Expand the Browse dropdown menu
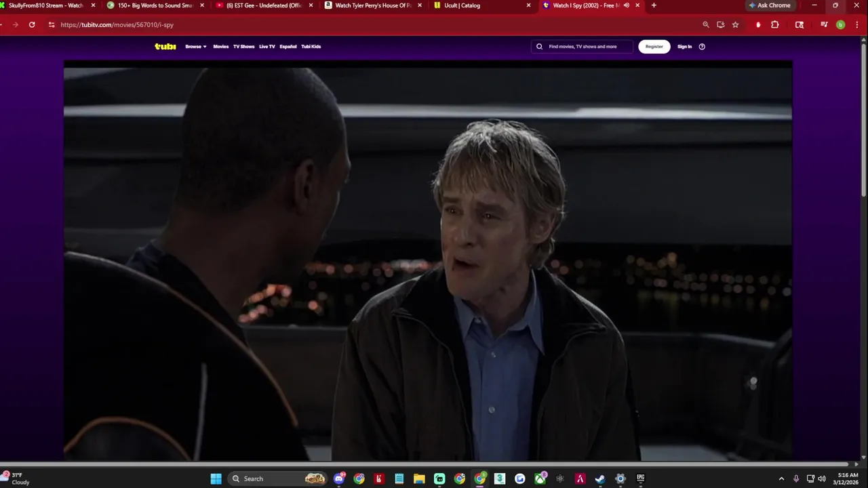The image size is (868, 488). coord(195,47)
